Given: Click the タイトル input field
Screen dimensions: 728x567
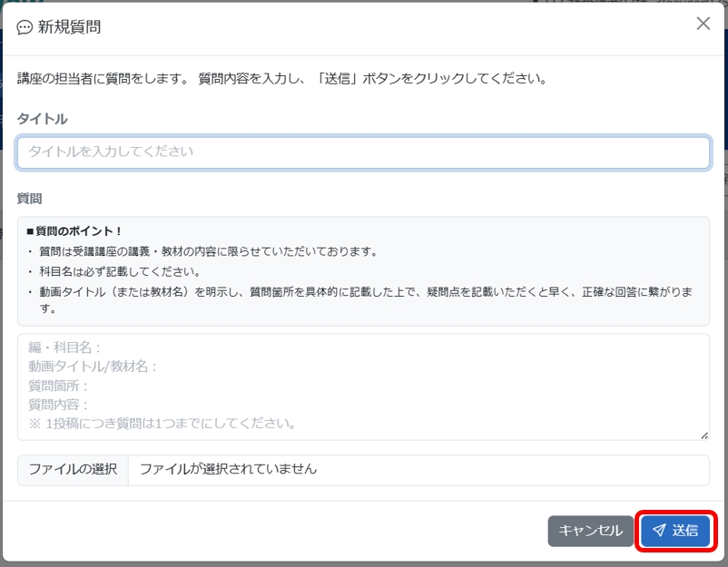Looking at the screenshot, I should coord(363,152).
